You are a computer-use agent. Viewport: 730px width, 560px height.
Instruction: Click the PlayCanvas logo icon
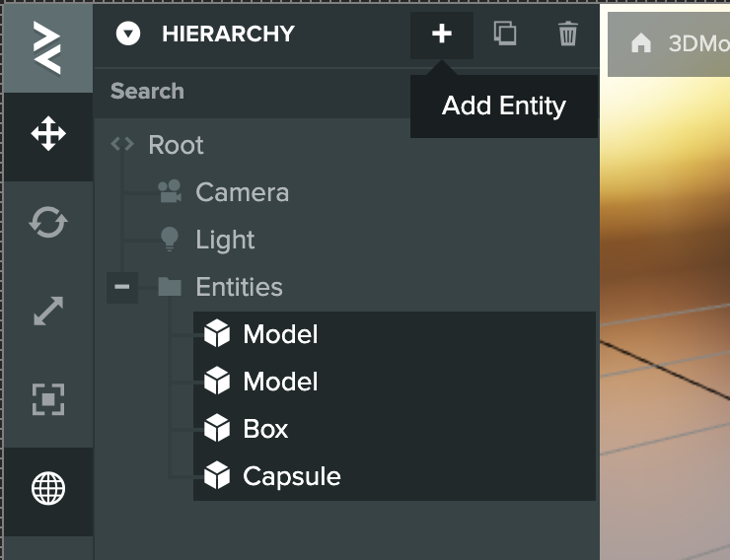tap(47, 48)
